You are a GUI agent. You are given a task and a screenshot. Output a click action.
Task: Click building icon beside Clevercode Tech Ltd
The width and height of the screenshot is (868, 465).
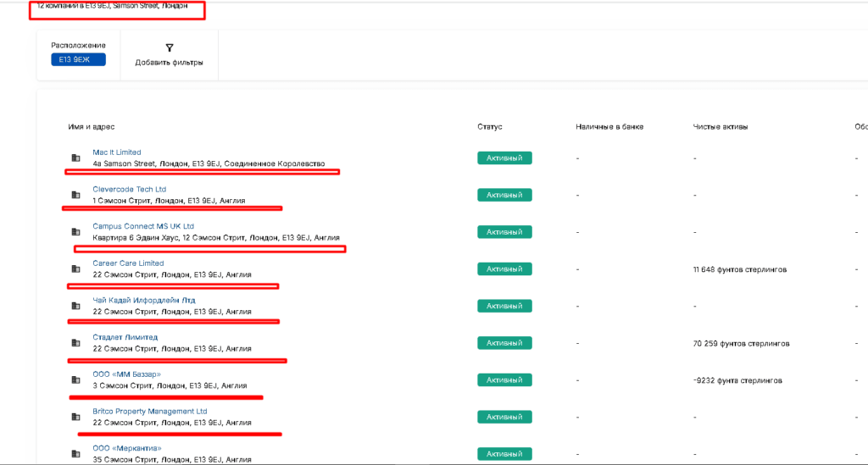[x=75, y=195]
